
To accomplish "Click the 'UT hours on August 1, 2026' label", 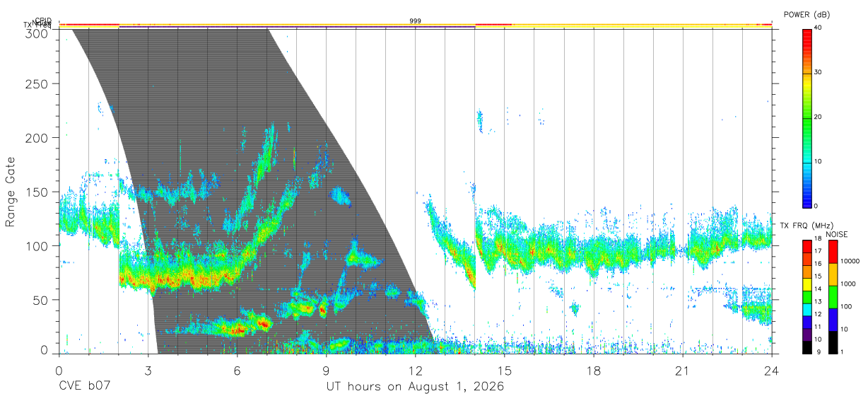I will pos(415,388).
